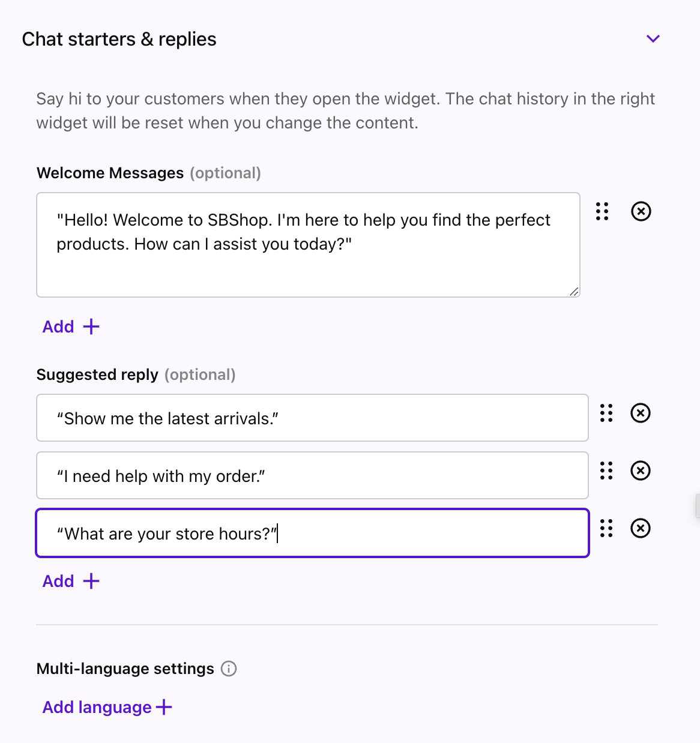Open the Add language link

(x=96, y=707)
